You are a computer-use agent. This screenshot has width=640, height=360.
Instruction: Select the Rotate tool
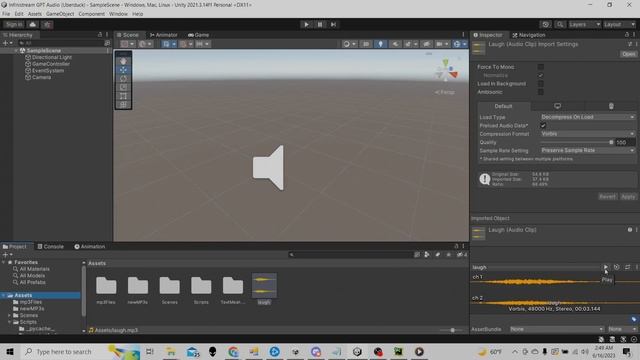pos(123,78)
